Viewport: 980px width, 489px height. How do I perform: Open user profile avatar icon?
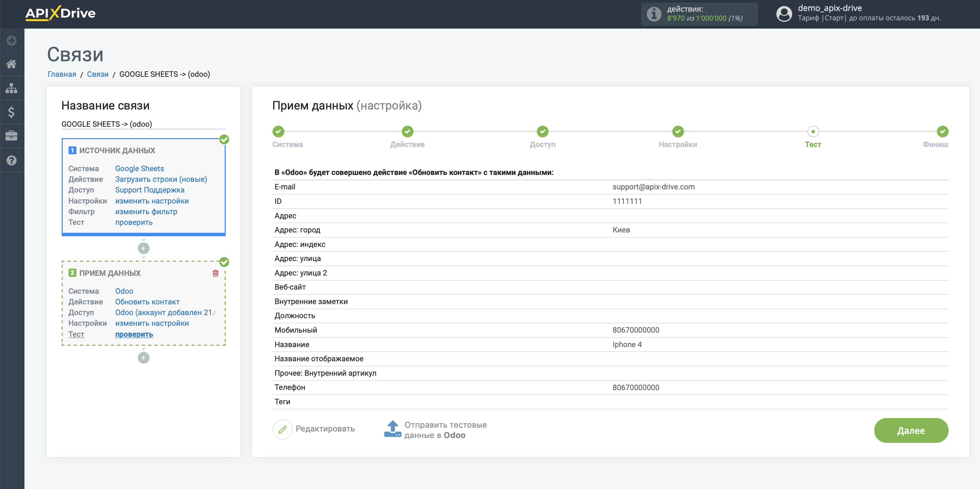(784, 14)
